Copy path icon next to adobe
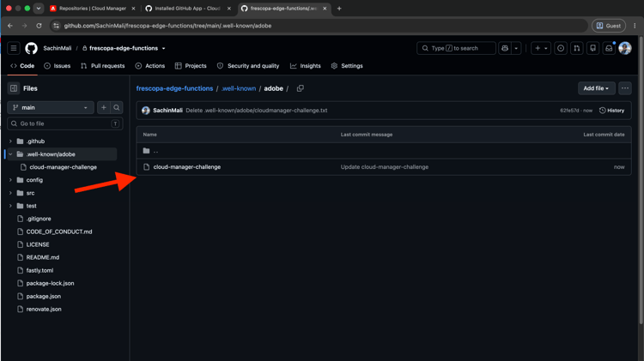The width and height of the screenshot is (644, 361). [x=301, y=88]
